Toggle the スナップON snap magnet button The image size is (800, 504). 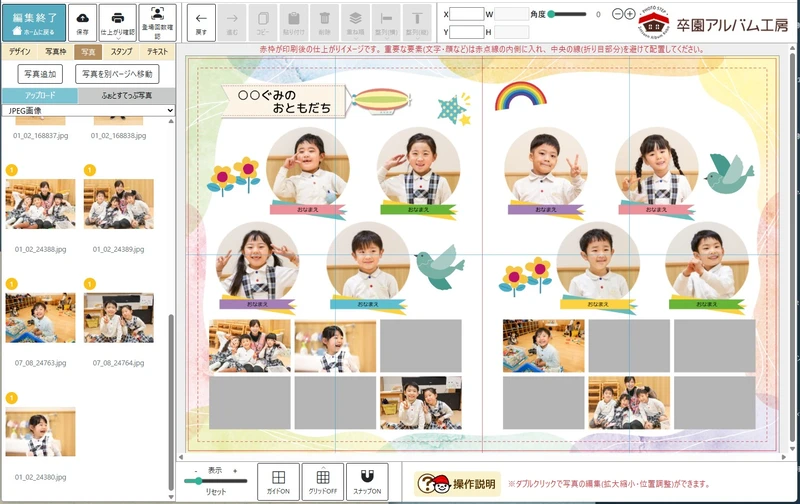367,481
